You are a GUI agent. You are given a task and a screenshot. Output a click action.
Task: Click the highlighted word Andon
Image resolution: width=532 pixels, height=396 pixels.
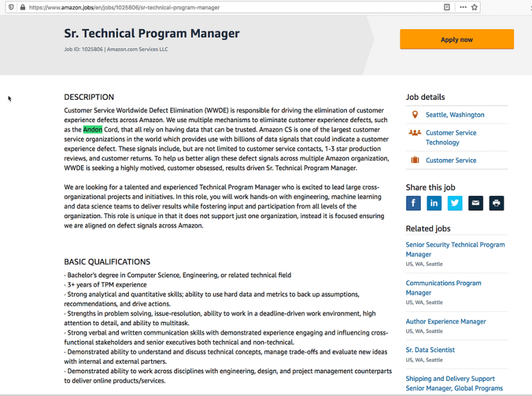tap(92, 129)
